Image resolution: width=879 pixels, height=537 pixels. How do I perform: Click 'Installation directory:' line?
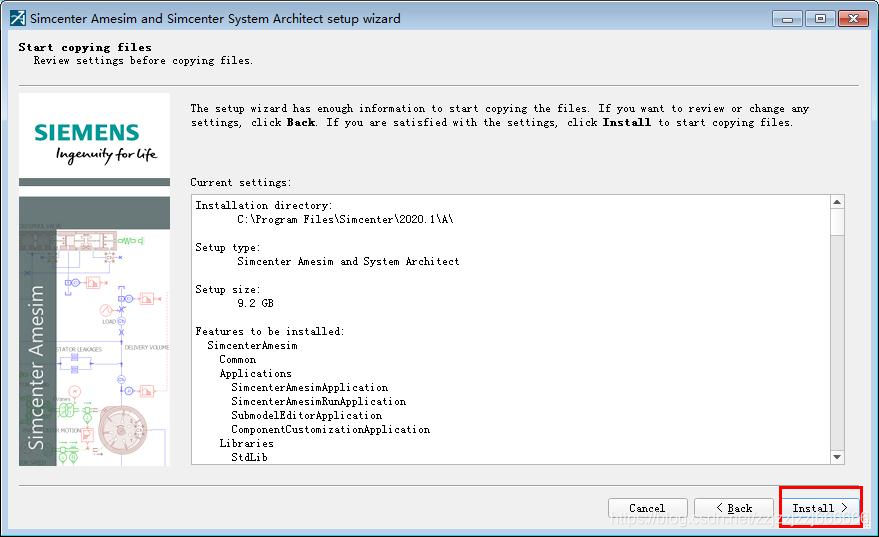pos(263,205)
